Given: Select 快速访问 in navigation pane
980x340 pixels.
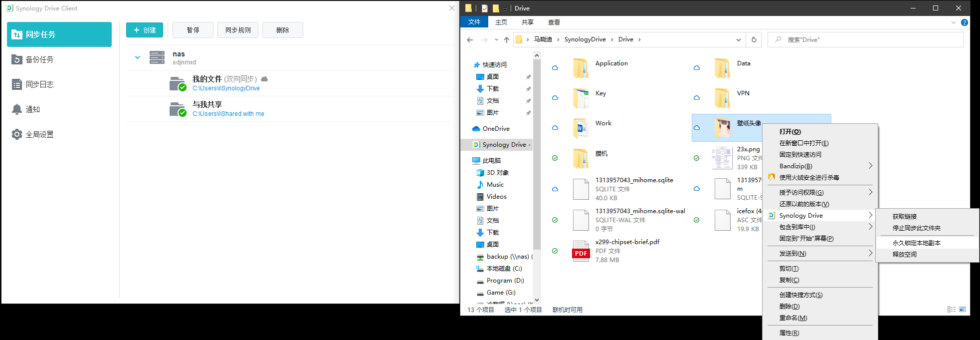Looking at the screenshot, I should [494, 65].
